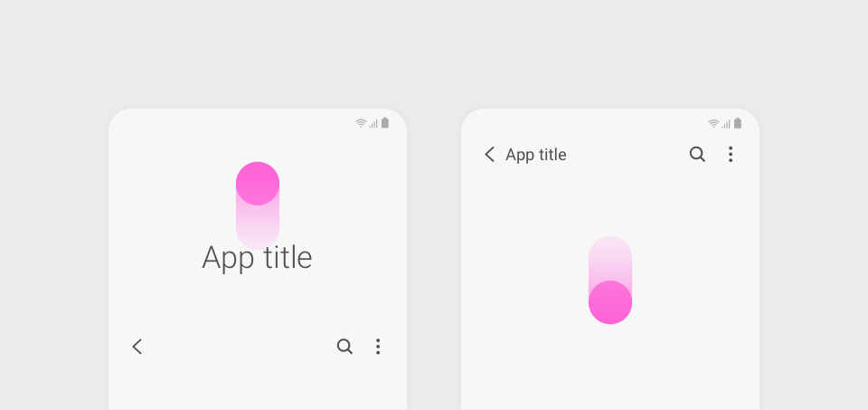This screenshot has height=410, width=868.
Task: Click the faded pink trail top in the collapsed-header phone
Action: click(x=610, y=258)
